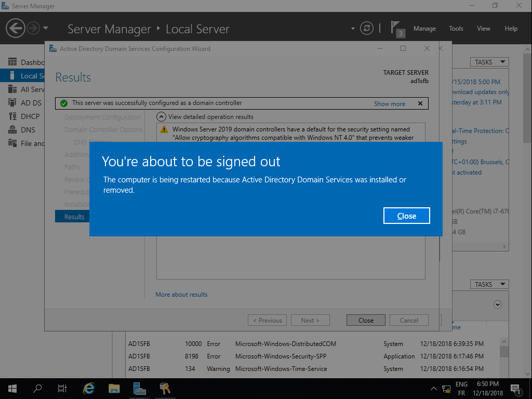Click Show more in success banner
The width and height of the screenshot is (532, 399).
tap(389, 103)
